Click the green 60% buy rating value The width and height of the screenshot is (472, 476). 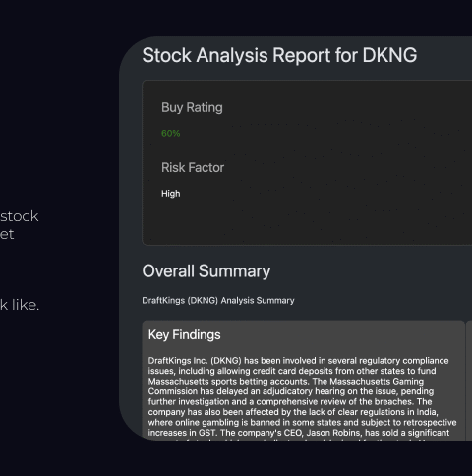(170, 134)
